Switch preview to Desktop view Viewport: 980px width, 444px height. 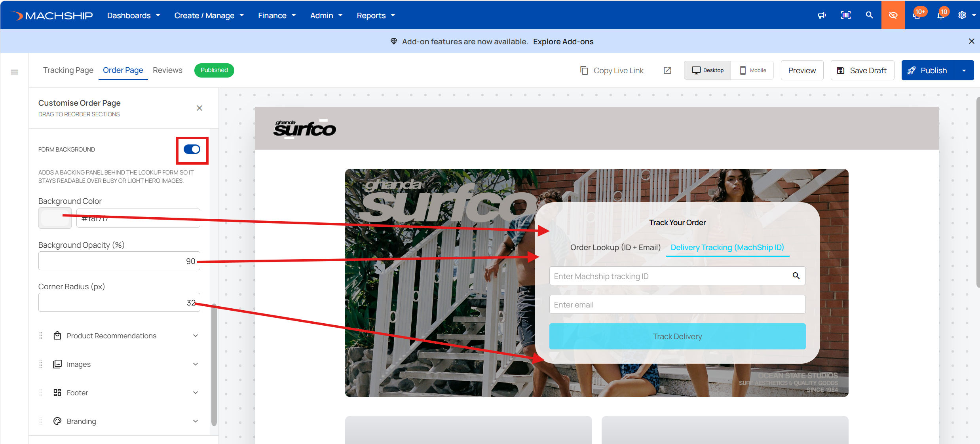click(x=708, y=70)
